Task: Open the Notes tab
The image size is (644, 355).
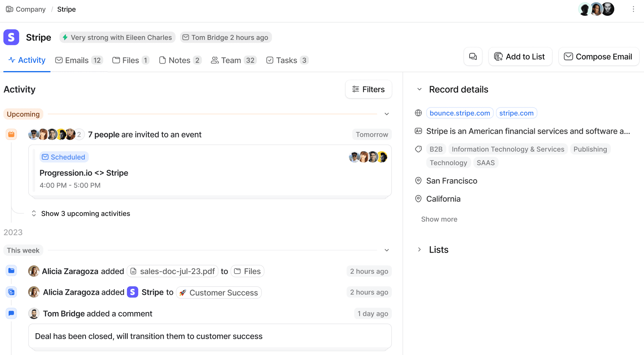Action: [180, 60]
